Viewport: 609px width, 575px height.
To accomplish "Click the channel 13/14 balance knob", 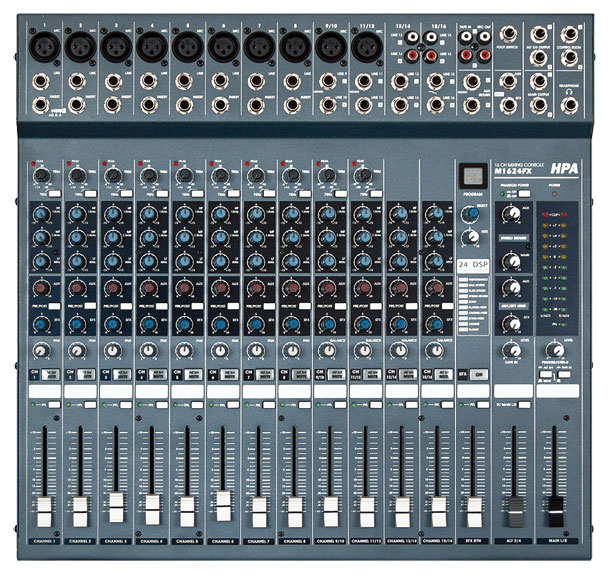I will [399, 351].
